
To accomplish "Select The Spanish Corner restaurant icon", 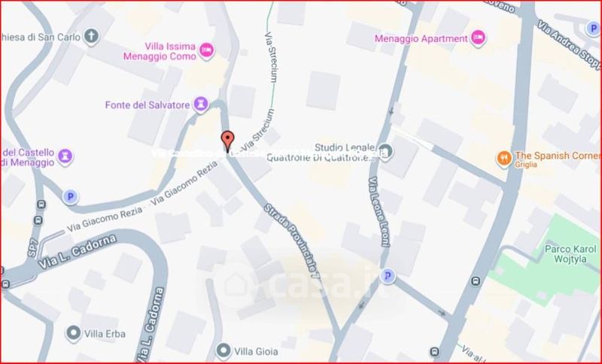I will [504, 159].
